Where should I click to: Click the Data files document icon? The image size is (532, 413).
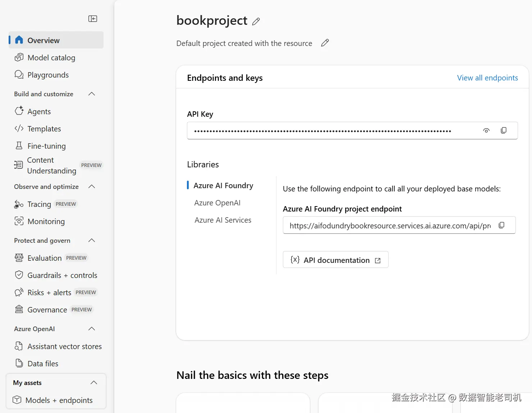tap(19, 363)
